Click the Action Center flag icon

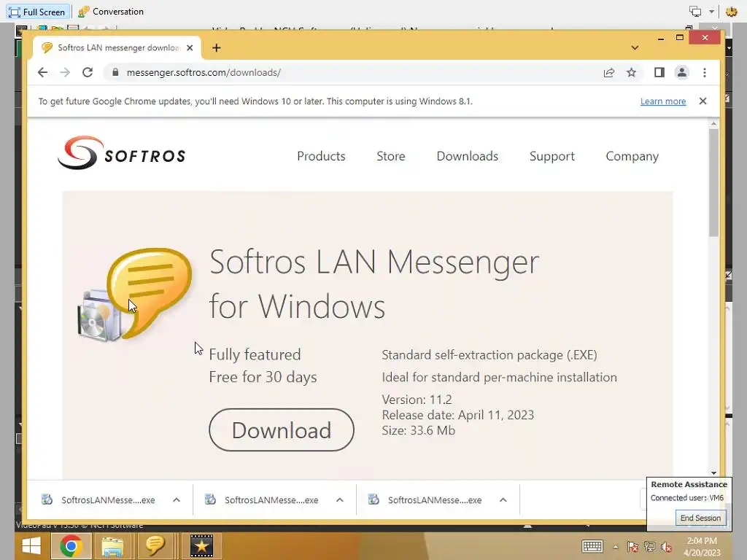[632, 547]
